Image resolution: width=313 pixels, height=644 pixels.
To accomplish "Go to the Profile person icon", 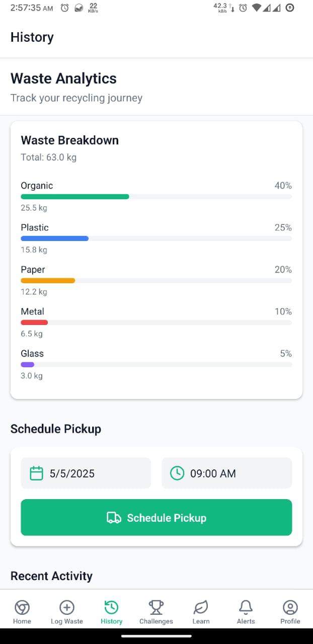I will [x=290, y=607].
